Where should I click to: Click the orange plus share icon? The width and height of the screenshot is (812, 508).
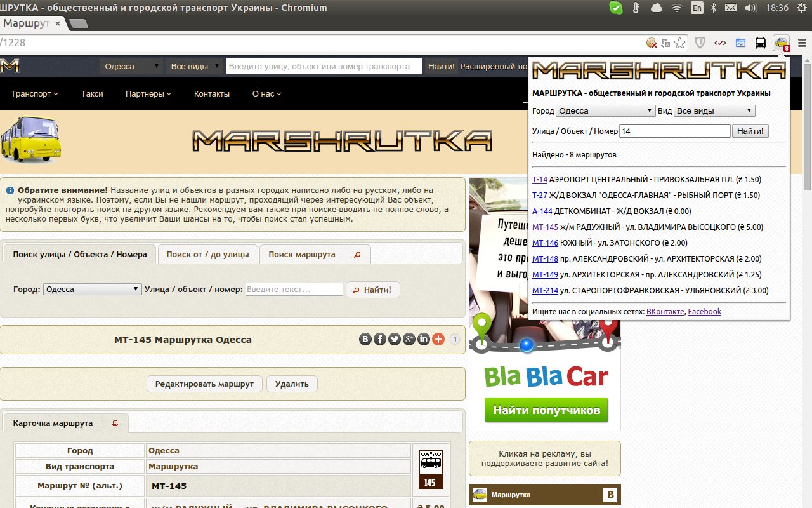pos(438,339)
